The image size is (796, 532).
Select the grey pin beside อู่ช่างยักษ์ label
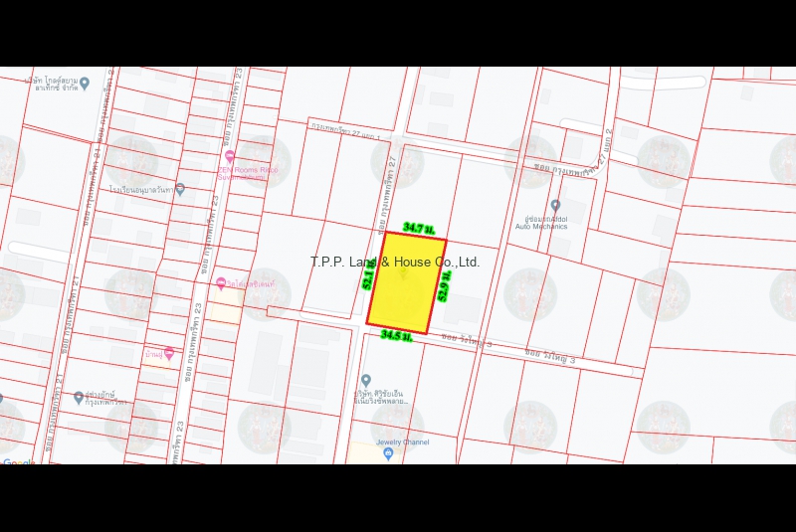79,398
